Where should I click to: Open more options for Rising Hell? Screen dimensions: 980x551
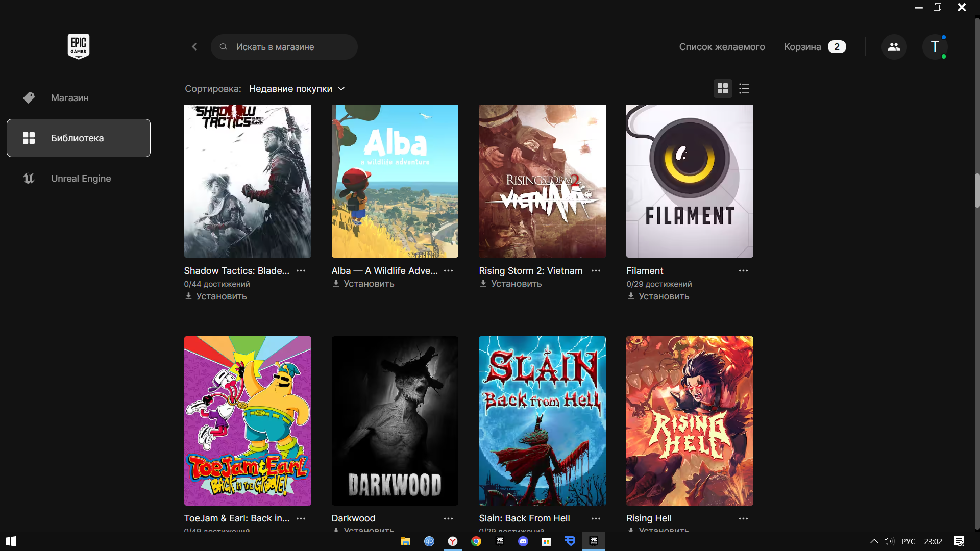click(x=743, y=518)
